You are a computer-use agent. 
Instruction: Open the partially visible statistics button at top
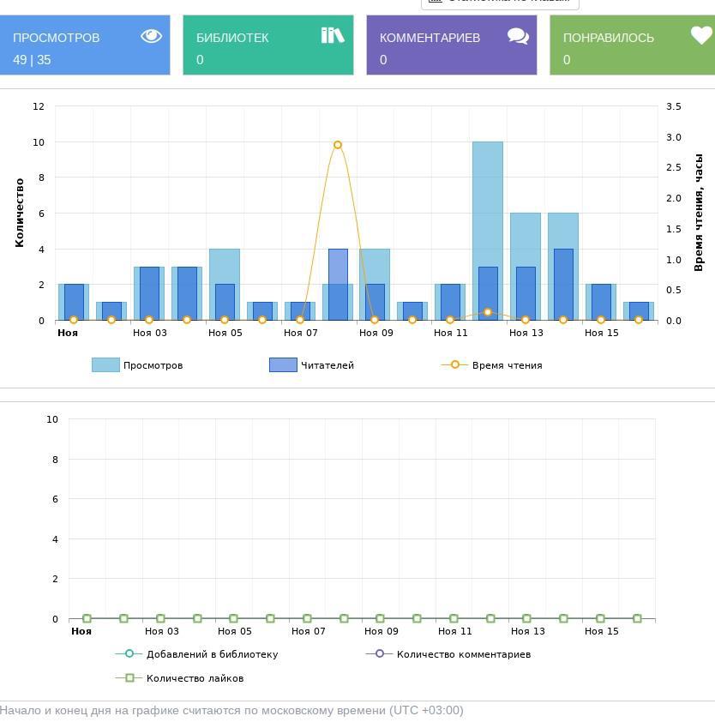500,3
